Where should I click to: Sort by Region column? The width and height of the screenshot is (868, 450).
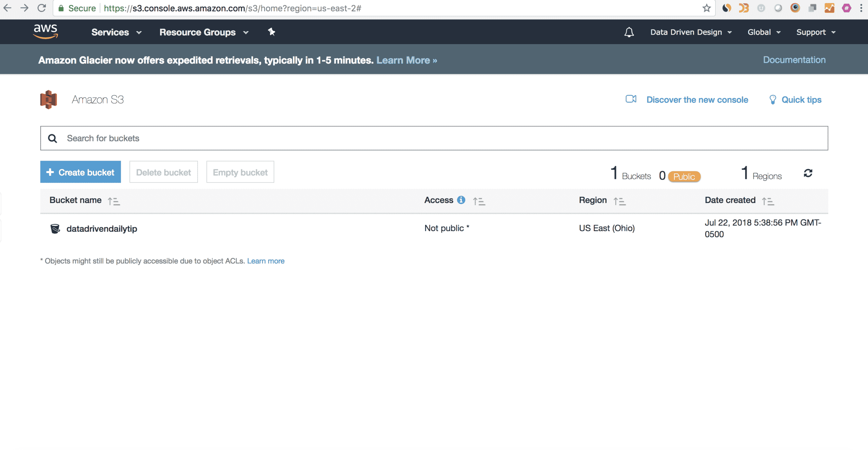click(619, 201)
